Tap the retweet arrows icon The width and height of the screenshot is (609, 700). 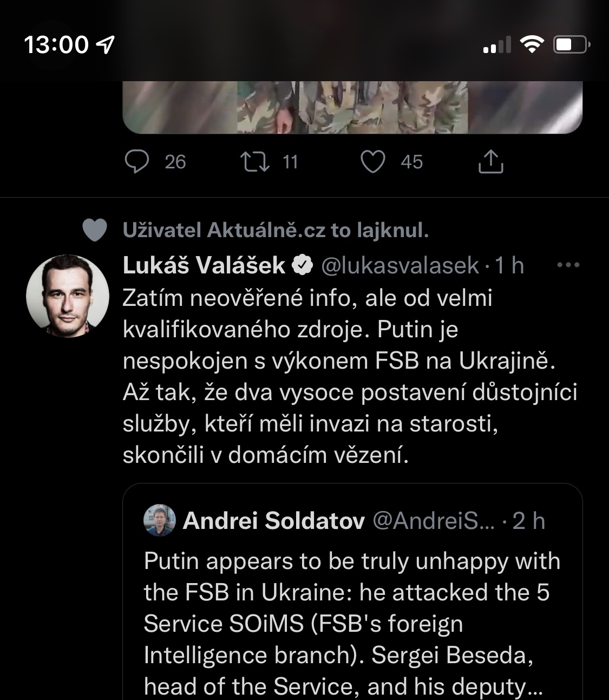pyautogui.click(x=255, y=161)
